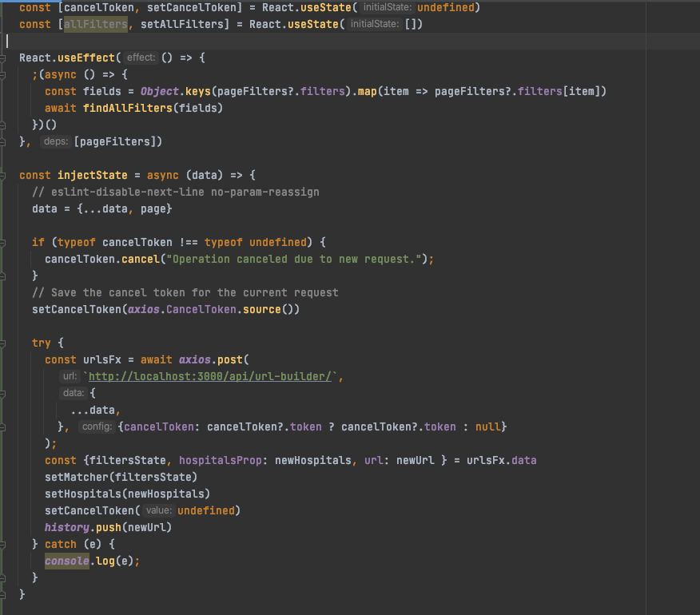This screenshot has width=700, height=615.
Task: Click the effect: inlay hint
Action: (x=141, y=58)
